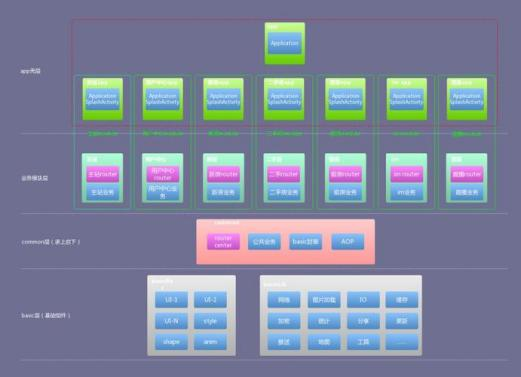Select the UI-N box
This screenshot has width=521, height=377.
pyautogui.click(x=171, y=321)
